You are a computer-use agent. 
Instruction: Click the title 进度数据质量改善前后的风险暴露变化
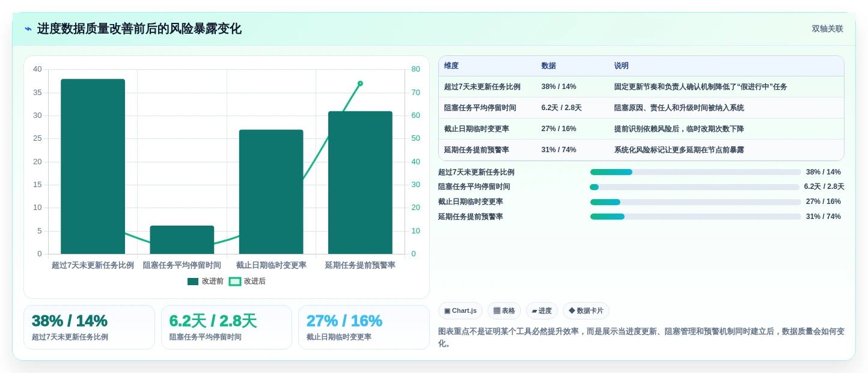139,29
